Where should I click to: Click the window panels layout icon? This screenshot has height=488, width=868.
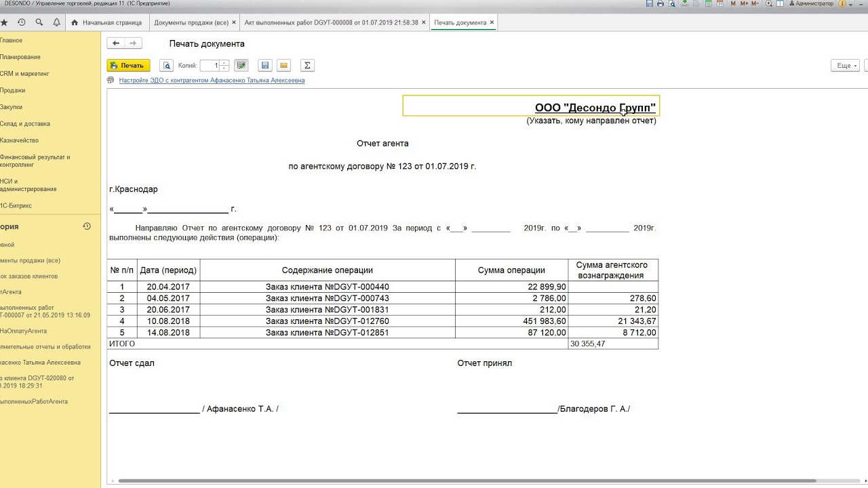tap(780, 3)
